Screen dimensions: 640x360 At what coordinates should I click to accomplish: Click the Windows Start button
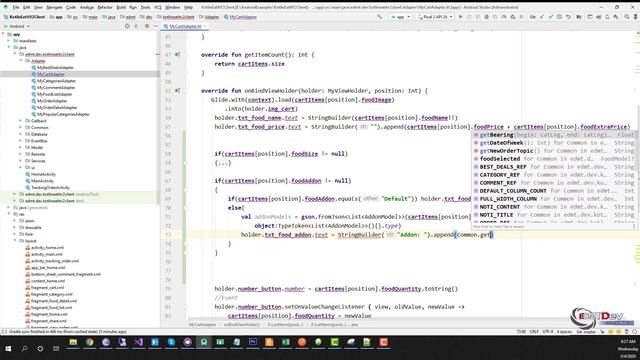pos(8,349)
